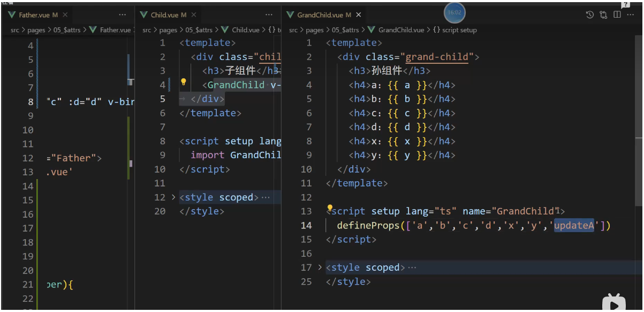The width and height of the screenshot is (644, 312).
Task: Click '="Father">' text on Father.vue line 12
Action: click(74, 158)
